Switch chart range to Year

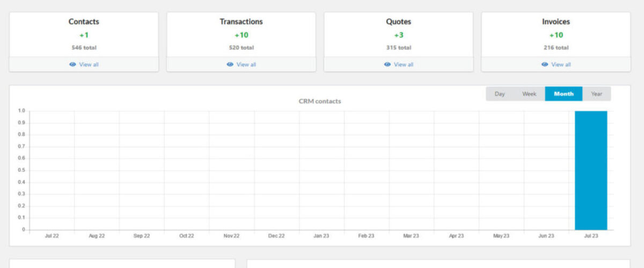[596, 94]
